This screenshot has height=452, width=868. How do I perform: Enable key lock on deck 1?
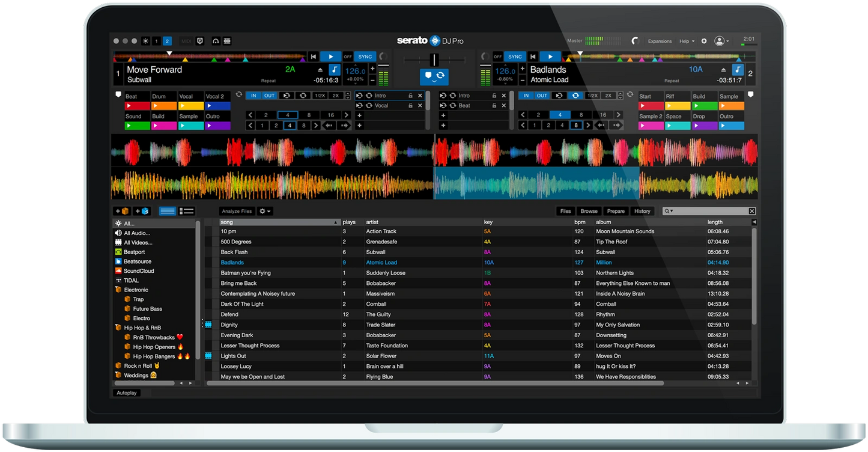(335, 69)
